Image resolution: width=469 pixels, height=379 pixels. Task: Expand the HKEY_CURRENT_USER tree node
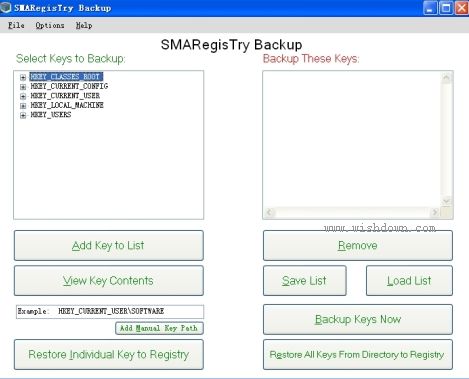tap(23, 96)
